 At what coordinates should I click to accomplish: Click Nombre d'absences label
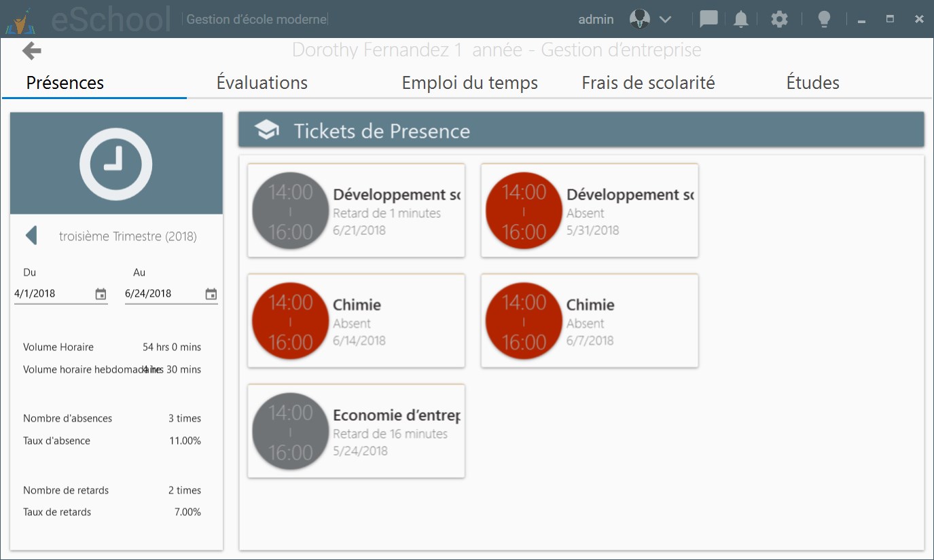coord(68,418)
